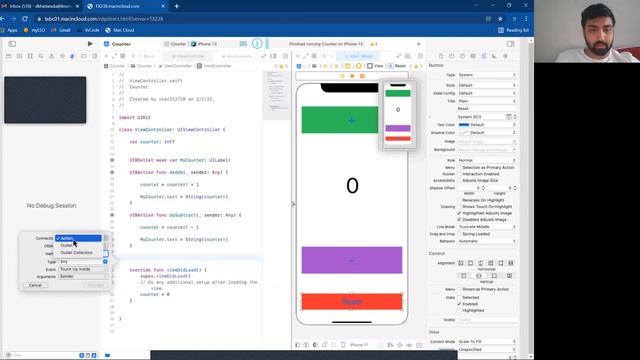640x360 pixels.
Task: Click the outlet connection dot beside MyCounter
Action: [x=112, y=160]
